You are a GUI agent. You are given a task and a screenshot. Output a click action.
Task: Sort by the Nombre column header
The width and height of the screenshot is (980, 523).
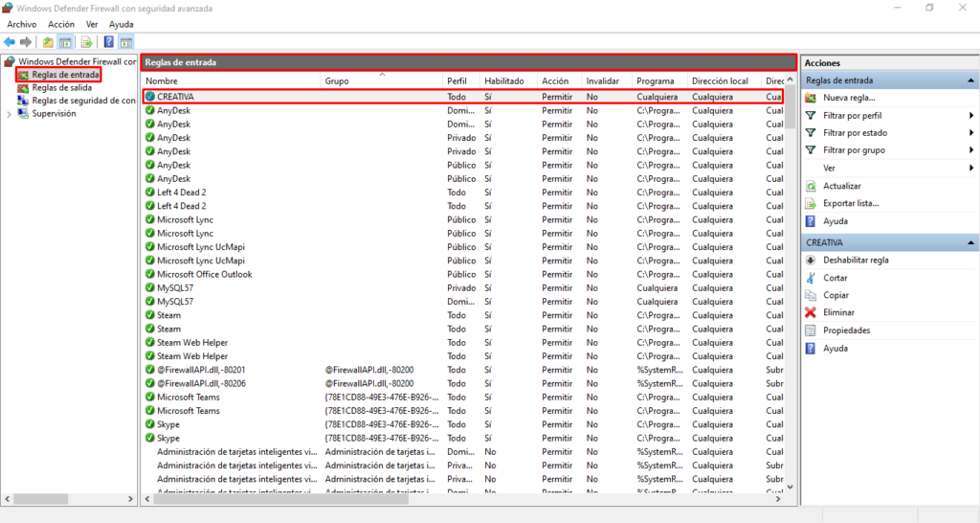[231, 80]
